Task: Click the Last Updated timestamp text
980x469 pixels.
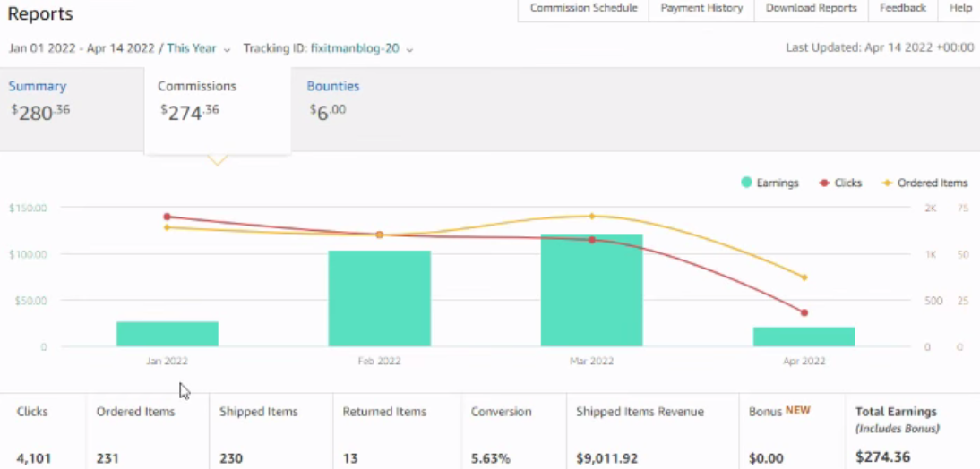Action: point(880,47)
